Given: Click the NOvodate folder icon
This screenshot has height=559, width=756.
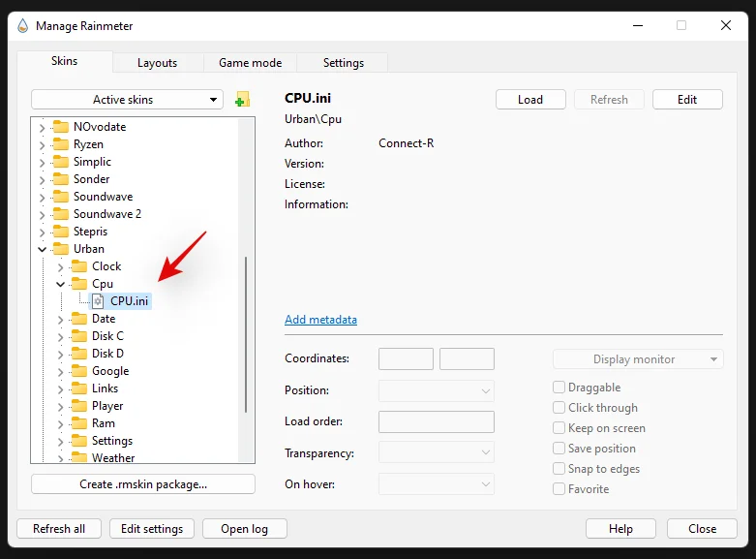Looking at the screenshot, I should point(61,127).
